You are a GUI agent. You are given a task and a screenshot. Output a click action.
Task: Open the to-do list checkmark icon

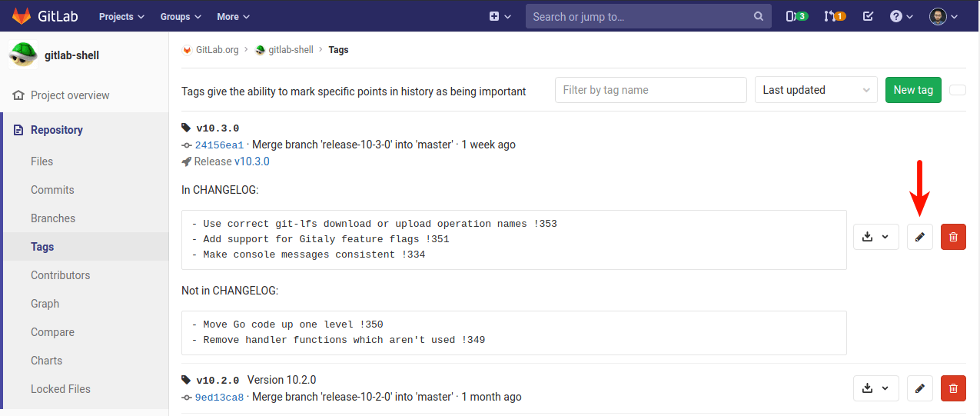tap(868, 16)
